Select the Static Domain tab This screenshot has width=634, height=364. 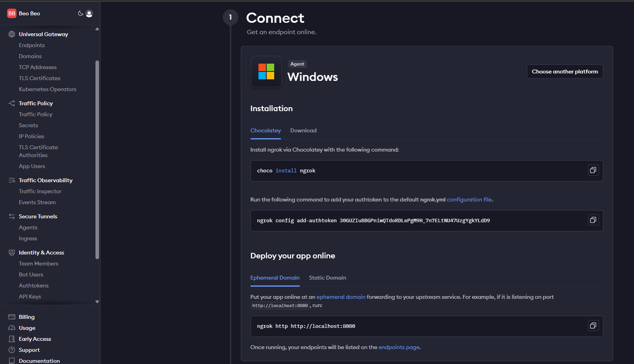click(x=327, y=278)
